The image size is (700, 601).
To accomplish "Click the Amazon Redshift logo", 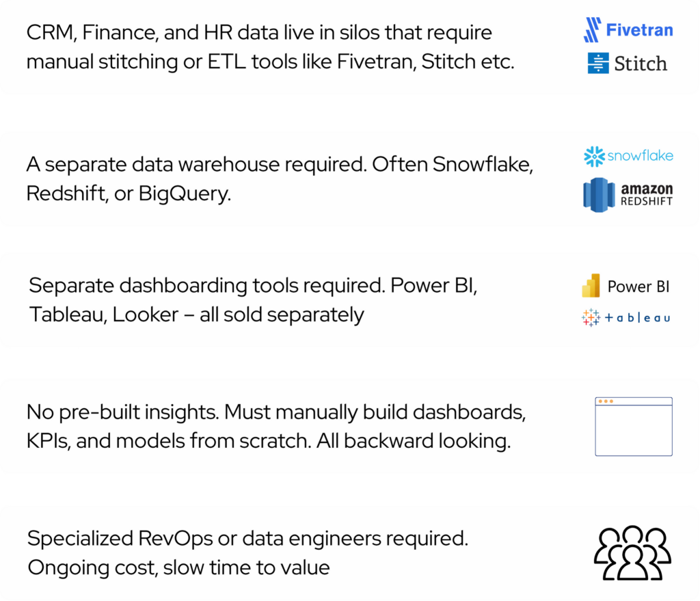I will [628, 195].
